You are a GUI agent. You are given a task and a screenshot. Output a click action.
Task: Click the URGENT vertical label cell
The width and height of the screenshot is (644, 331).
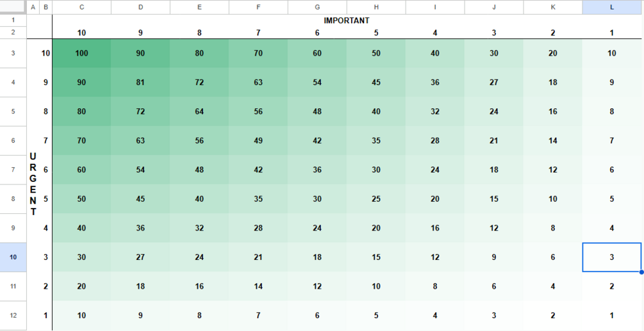pyautogui.click(x=33, y=184)
